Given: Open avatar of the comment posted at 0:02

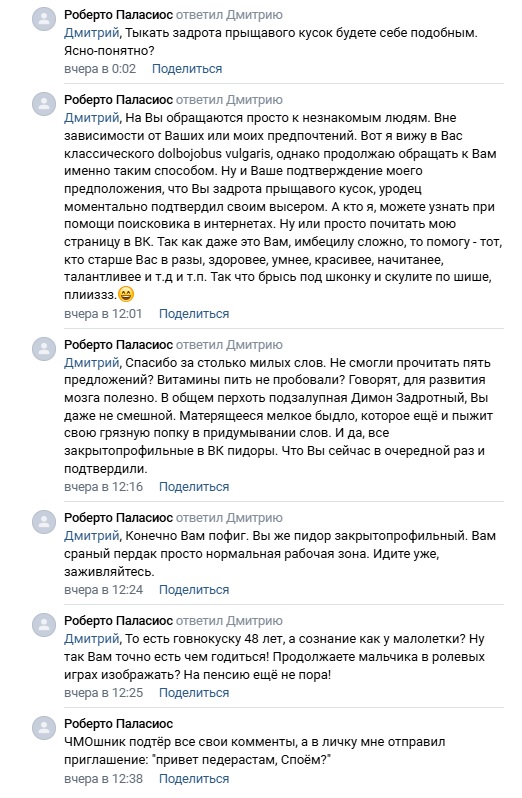Looking at the screenshot, I should click(x=44, y=19).
